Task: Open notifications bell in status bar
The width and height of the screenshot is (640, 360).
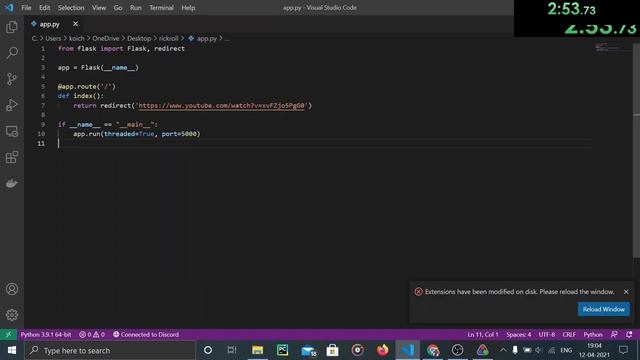Action: pos(629,334)
